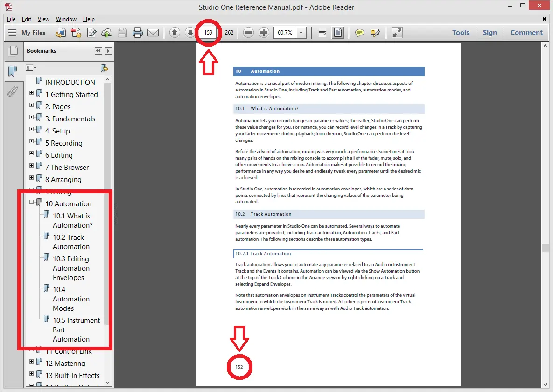Open the Help menu

pos(89,19)
